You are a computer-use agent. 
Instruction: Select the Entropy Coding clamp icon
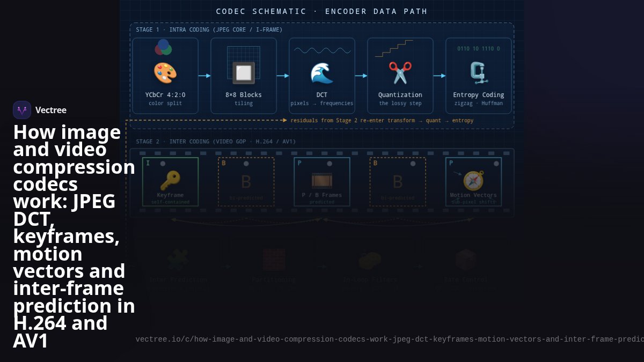pyautogui.click(x=479, y=73)
